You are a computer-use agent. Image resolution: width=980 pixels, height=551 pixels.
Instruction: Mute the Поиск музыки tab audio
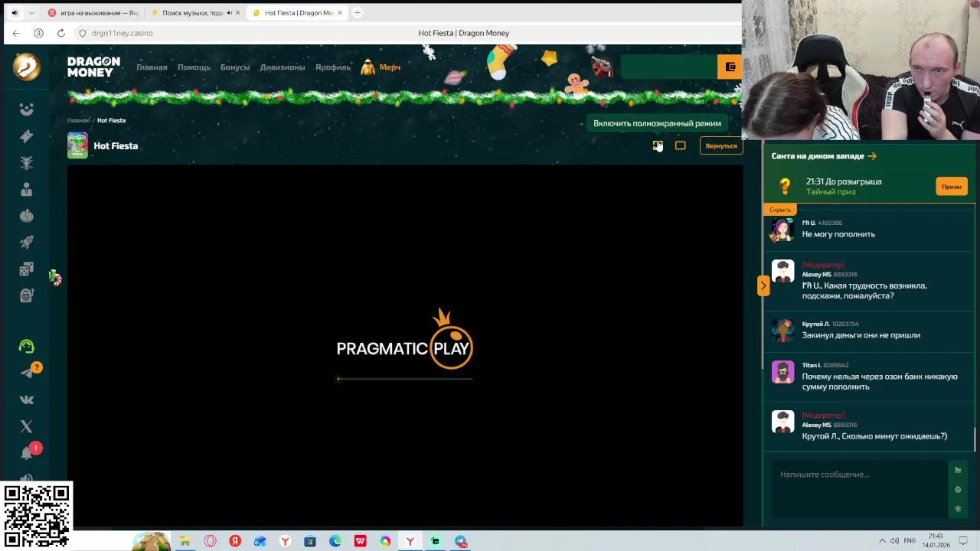coord(230,13)
